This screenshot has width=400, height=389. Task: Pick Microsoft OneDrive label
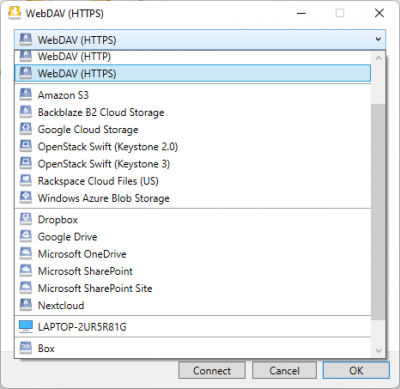[82, 254]
